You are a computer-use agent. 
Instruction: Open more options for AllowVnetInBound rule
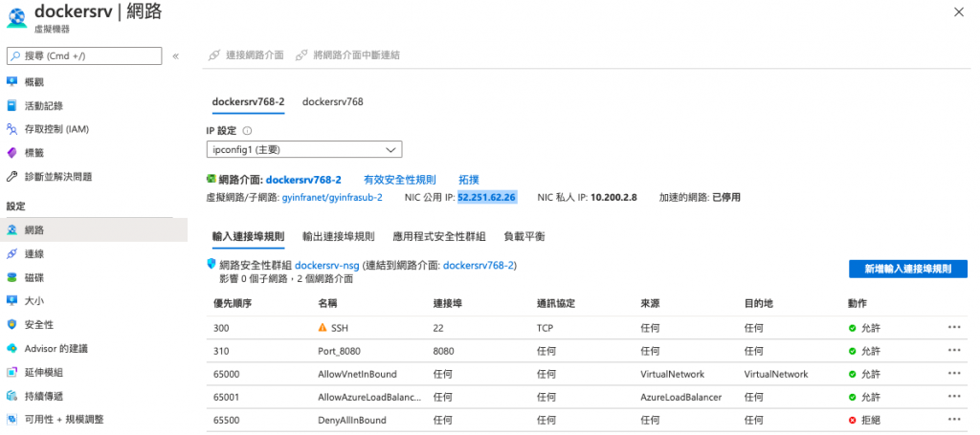954,373
